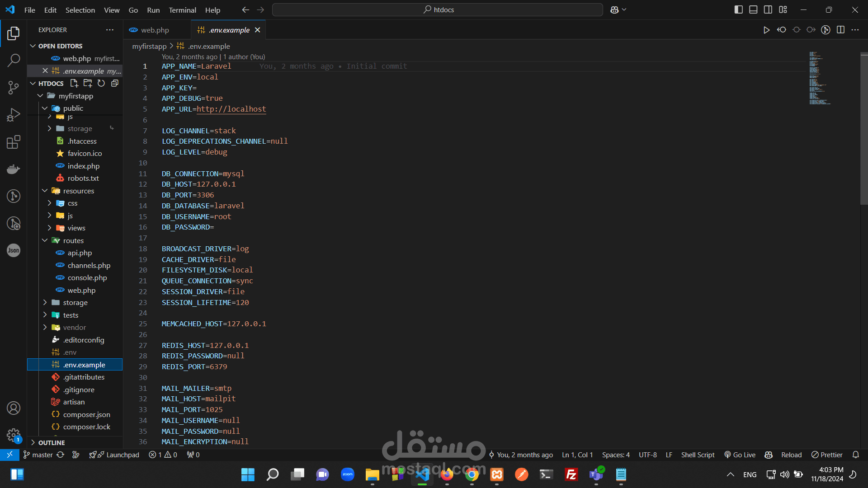868x488 pixels.
Task: Open the Extensions view in activity bar
Action: click(14, 142)
